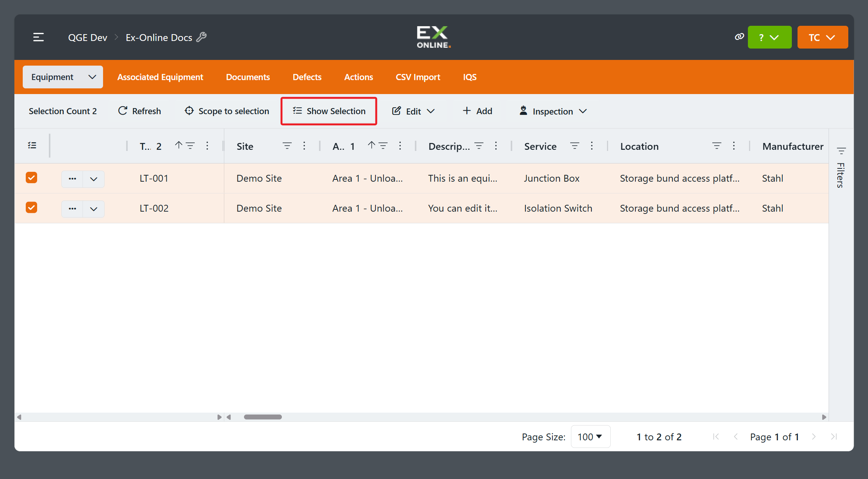Uncheck the LT-002 row checkbox

[x=31, y=207]
